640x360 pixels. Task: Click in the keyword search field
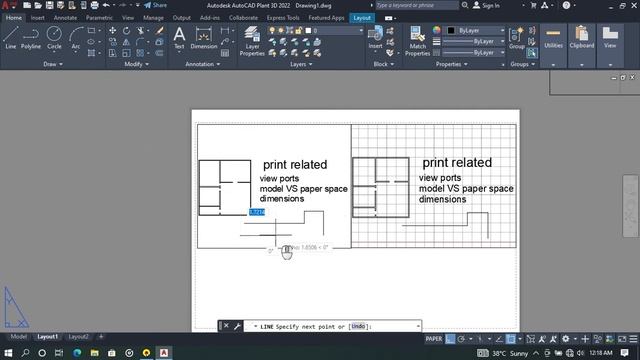tap(416, 5)
